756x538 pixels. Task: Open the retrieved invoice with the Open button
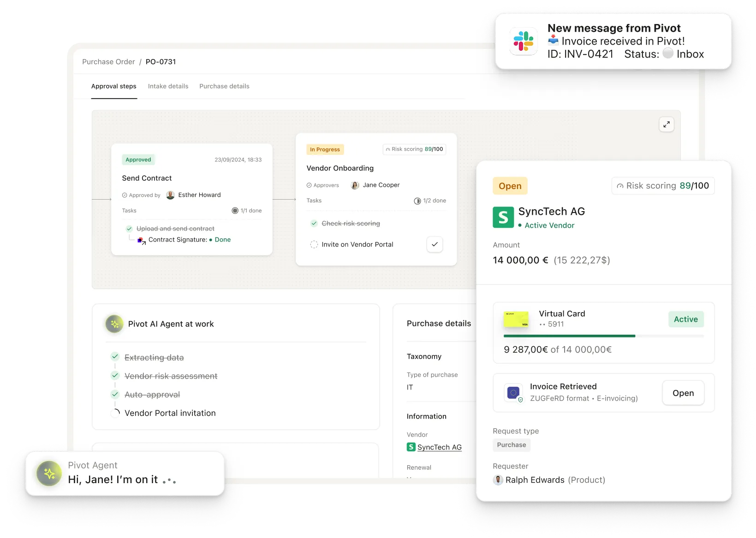683,393
